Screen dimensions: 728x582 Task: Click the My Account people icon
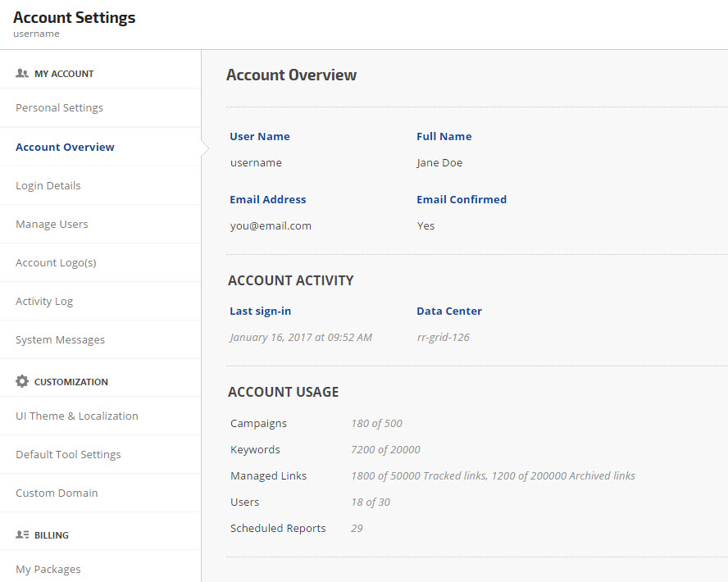[22, 73]
